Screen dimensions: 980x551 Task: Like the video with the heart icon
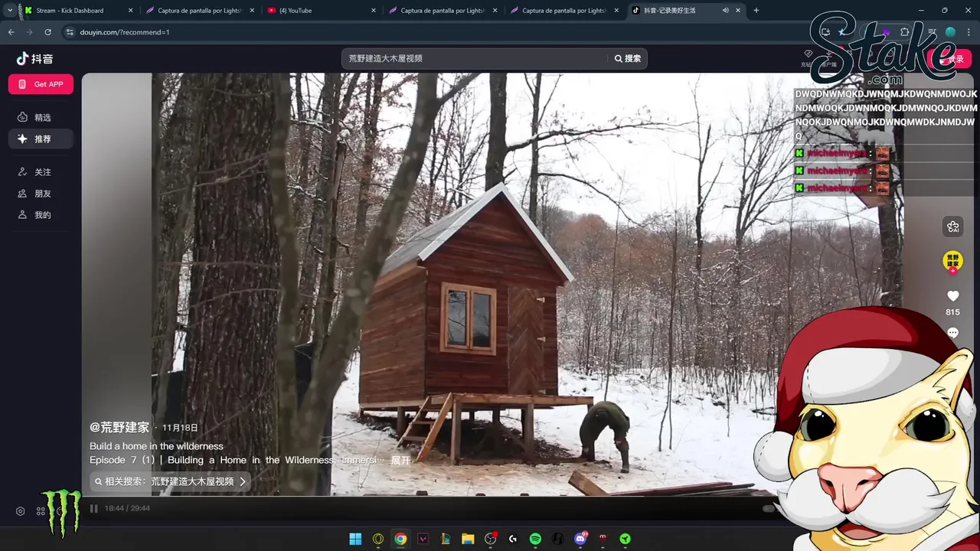pos(952,295)
